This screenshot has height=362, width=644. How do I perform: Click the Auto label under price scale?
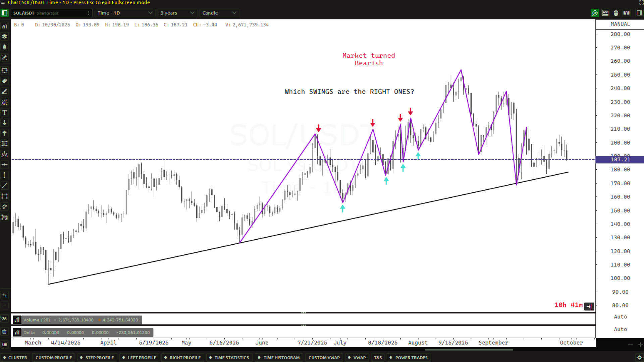point(620,317)
